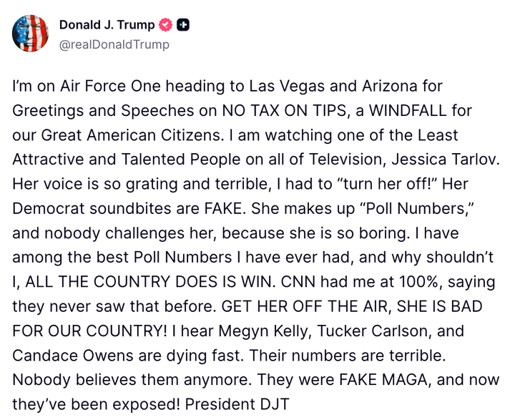Click "Las Vegas" in the post text
This screenshot has width=515, height=420.
pos(287,87)
